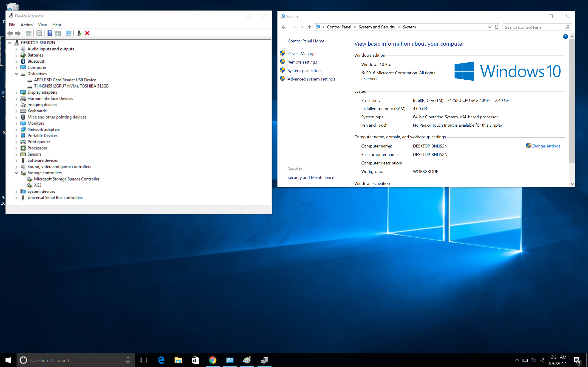Open Google Chrome from the taskbar
The width and height of the screenshot is (588, 367).
213,360
